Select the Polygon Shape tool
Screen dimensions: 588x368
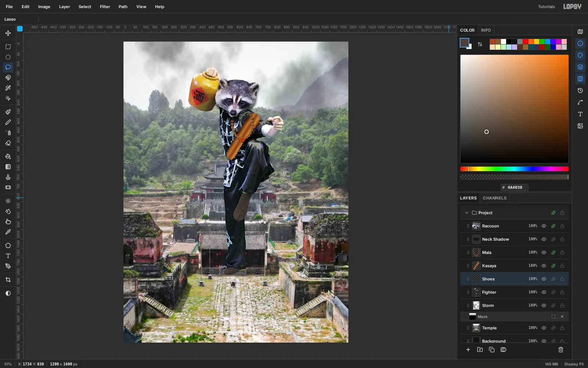(x=8, y=245)
